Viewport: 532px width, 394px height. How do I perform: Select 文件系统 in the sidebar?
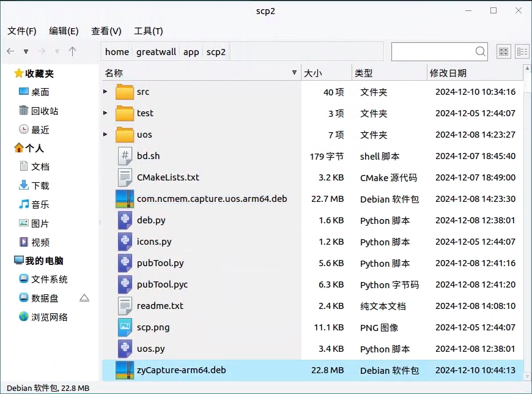pyautogui.click(x=49, y=279)
